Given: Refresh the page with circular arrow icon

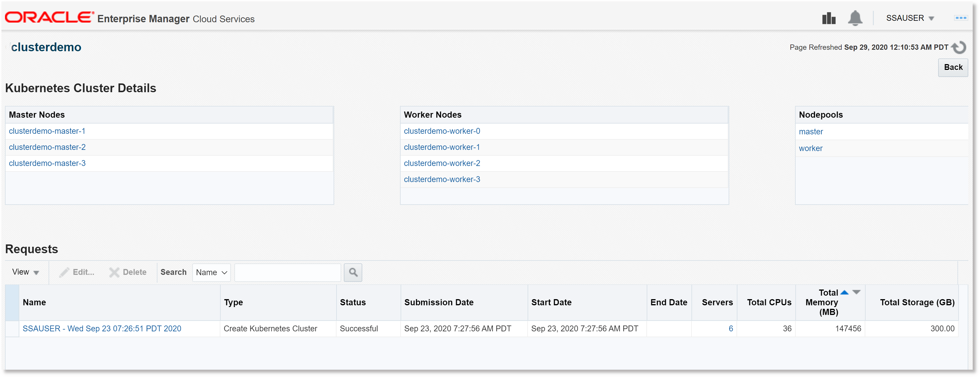Looking at the screenshot, I should (x=959, y=47).
